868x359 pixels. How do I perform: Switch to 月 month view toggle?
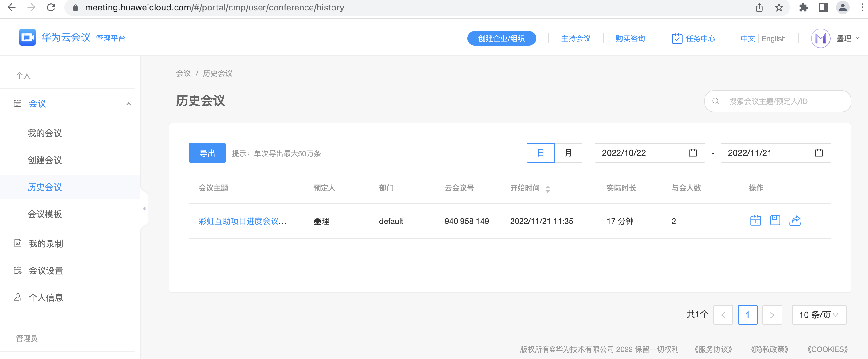pyautogui.click(x=568, y=153)
